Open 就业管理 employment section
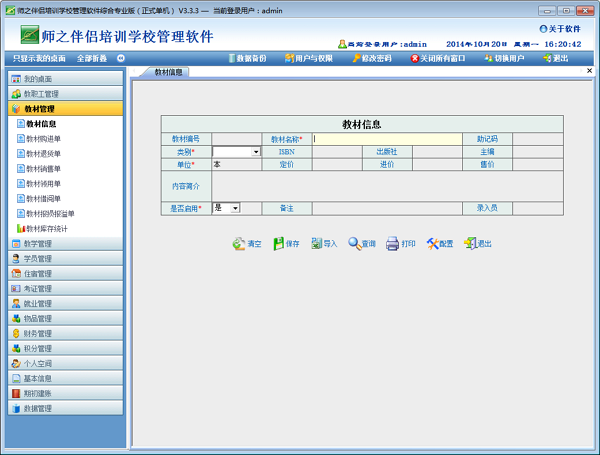Viewport: 600px width, 455px height. coord(65,303)
